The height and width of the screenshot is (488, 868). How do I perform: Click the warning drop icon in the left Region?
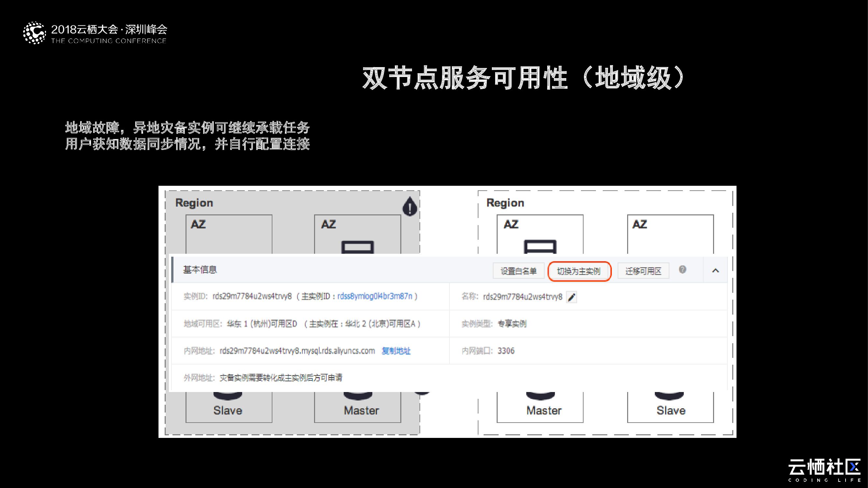coord(410,207)
